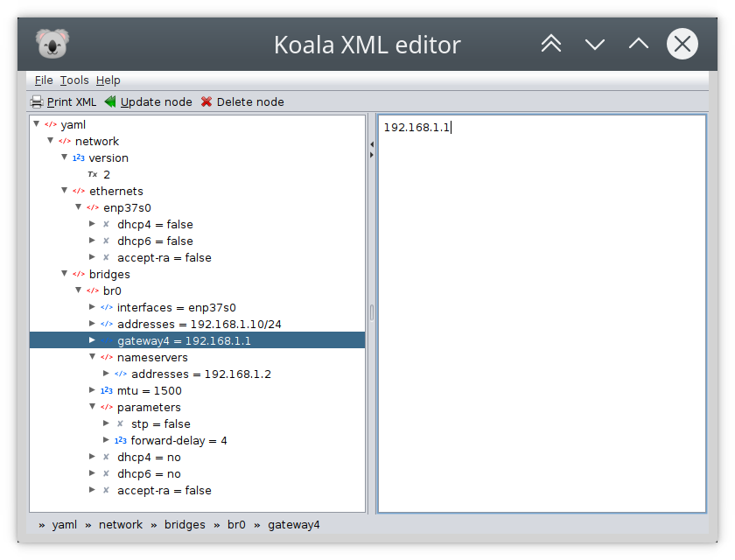
Task: Collapse the parameters node
Action: (x=93, y=407)
